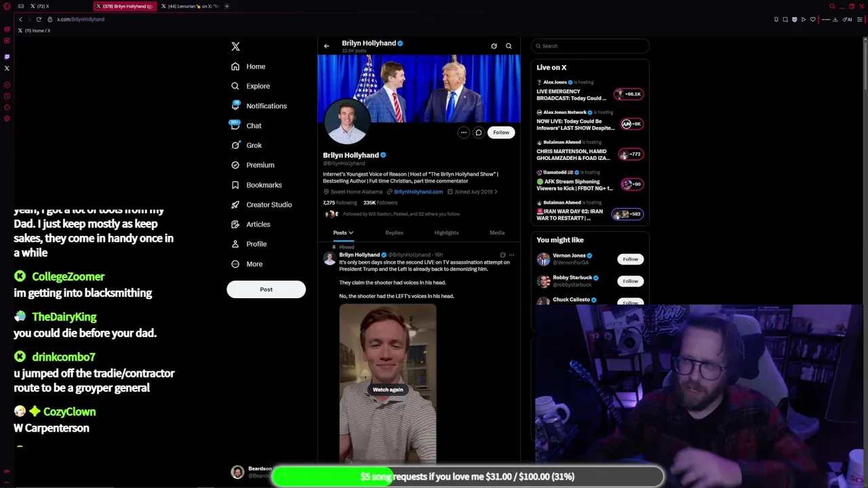The height and width of the screenshot is (488, 868).
Task: Open the browser AI assistant
Action: [848, 19]
